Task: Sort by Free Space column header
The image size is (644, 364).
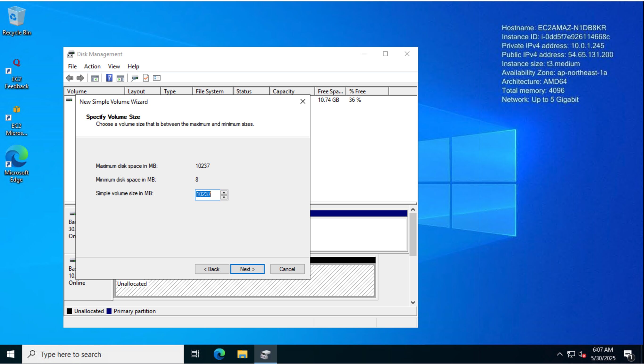Action: click(330, 91)
